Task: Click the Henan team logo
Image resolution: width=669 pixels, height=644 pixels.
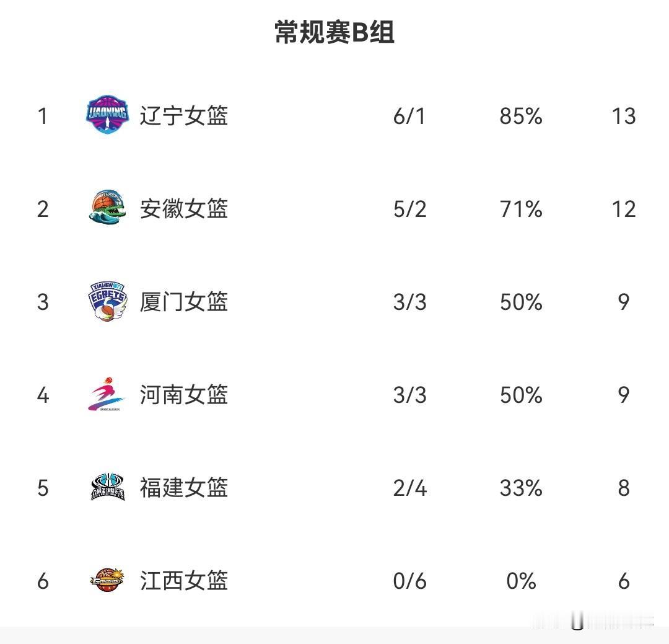Action: [107, 394]
